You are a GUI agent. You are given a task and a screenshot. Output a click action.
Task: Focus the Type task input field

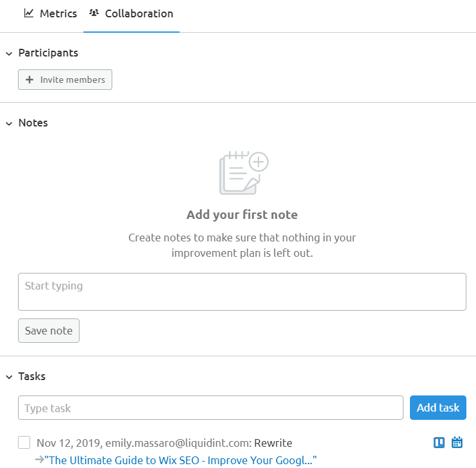click(x=210, y=408)
